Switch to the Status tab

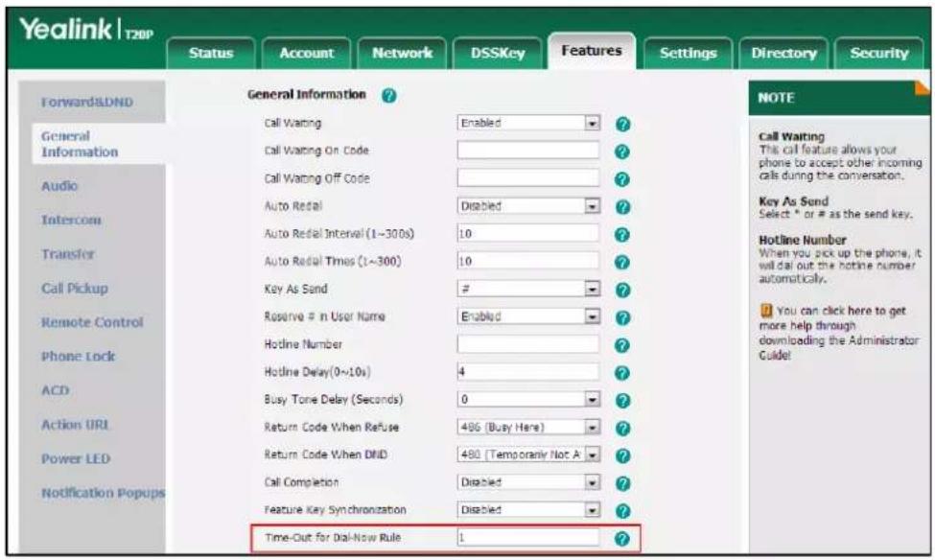coord(210,53)
